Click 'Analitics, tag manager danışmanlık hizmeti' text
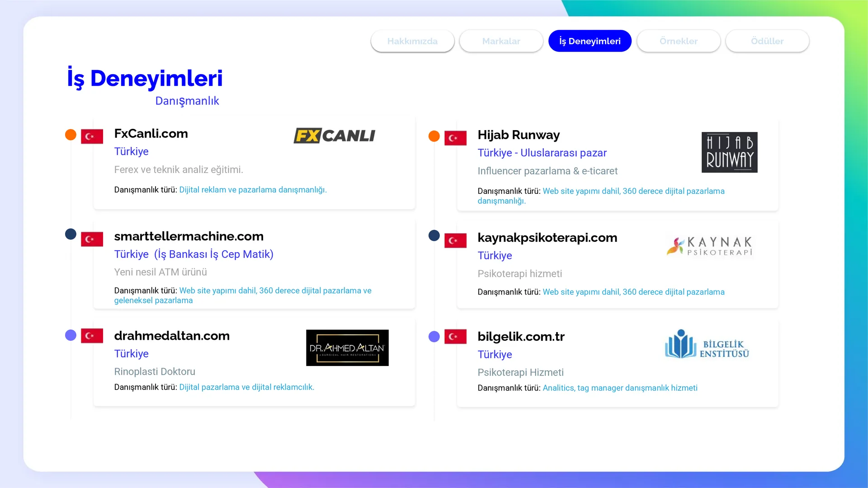Viewport: 868px width, 488px height. [620, 388]
